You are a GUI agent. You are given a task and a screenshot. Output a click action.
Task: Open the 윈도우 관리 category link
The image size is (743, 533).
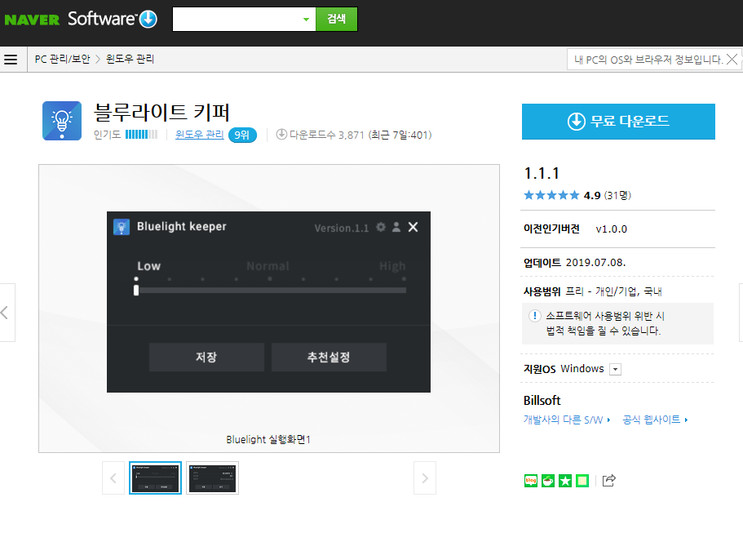tap(199, 135)
